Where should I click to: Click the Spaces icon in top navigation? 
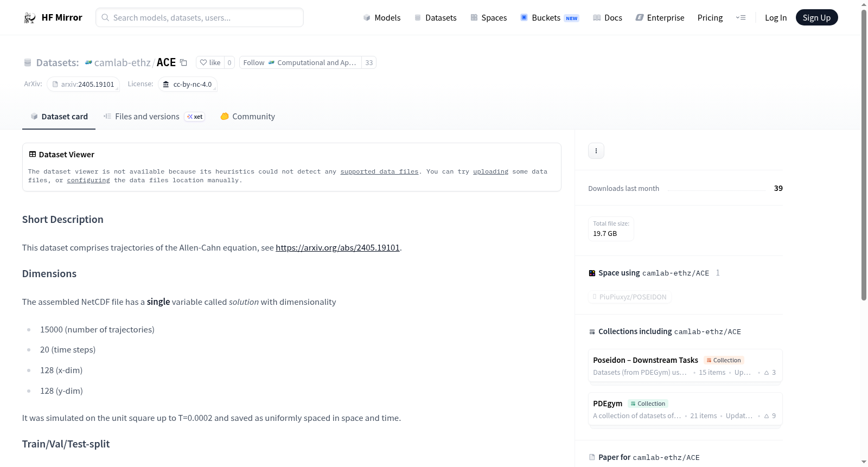[474, 18]
